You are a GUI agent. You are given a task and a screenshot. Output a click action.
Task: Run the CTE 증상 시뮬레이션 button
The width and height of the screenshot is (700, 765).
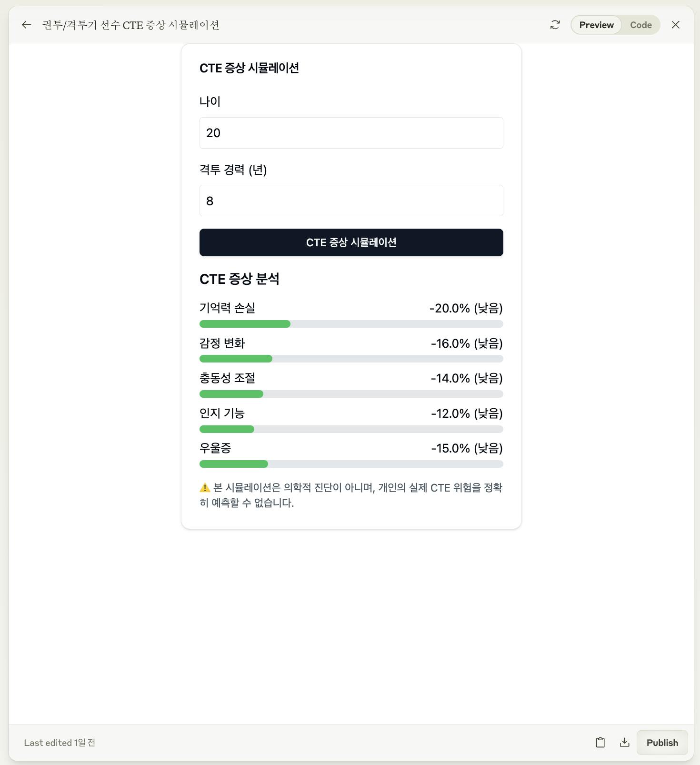pyautogui.click(x=351, y=242)
